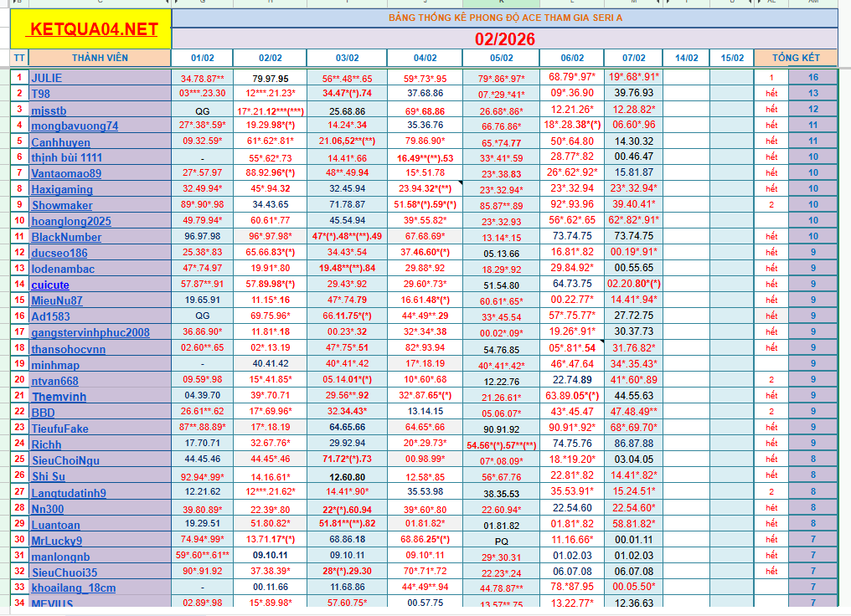Viewport: 851px width, 616px height.
Task: Open member link JULIE
Action: pos(47,78)
